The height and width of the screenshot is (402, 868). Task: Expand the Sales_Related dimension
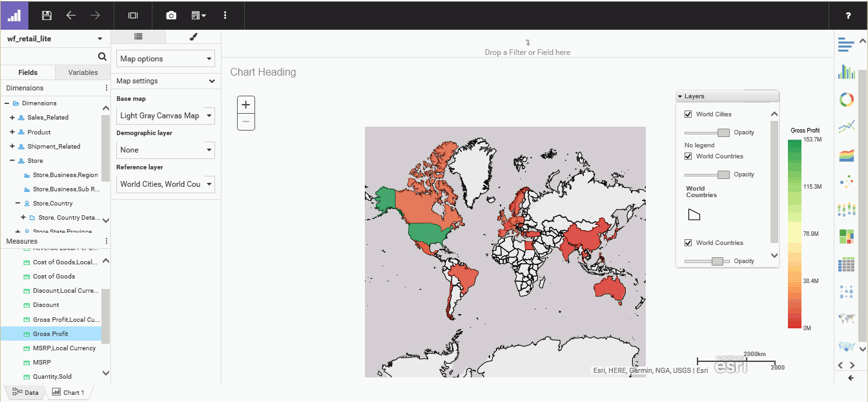click(12, 118)
